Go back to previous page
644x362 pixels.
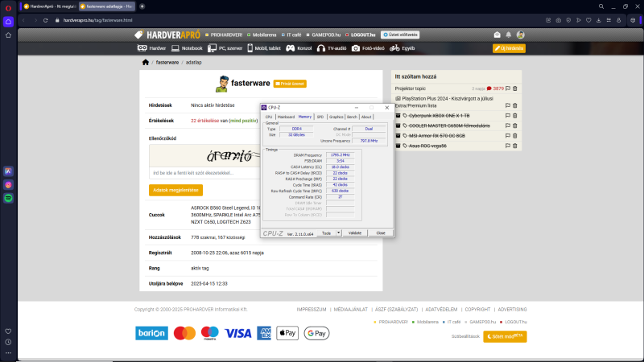[x=24, y=20]
